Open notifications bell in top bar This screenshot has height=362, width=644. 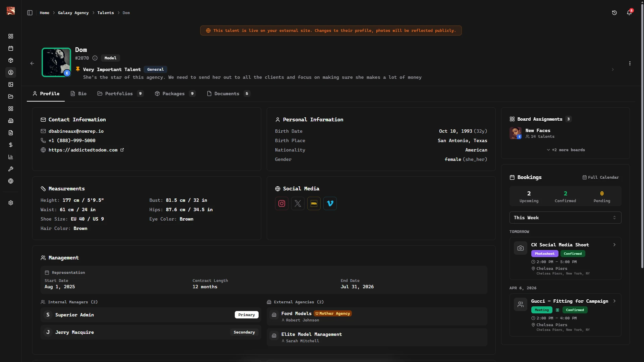(629, 13)
